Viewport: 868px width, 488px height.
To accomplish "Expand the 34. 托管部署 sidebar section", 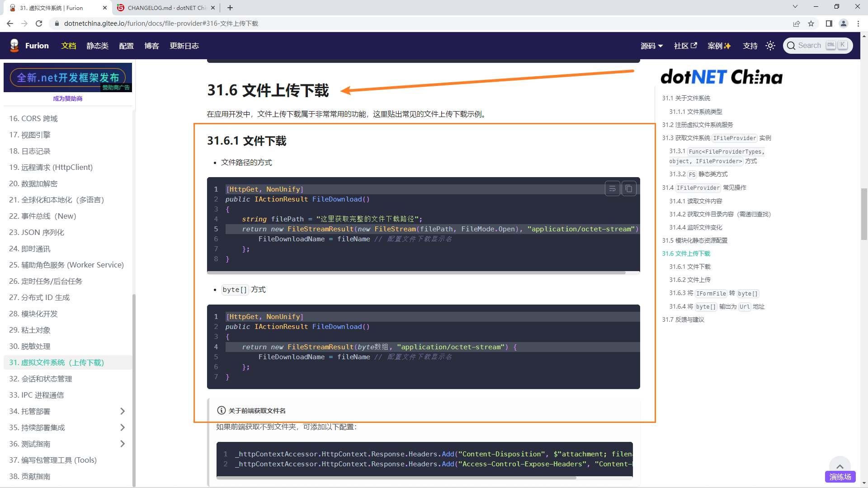I will point(122,411).
